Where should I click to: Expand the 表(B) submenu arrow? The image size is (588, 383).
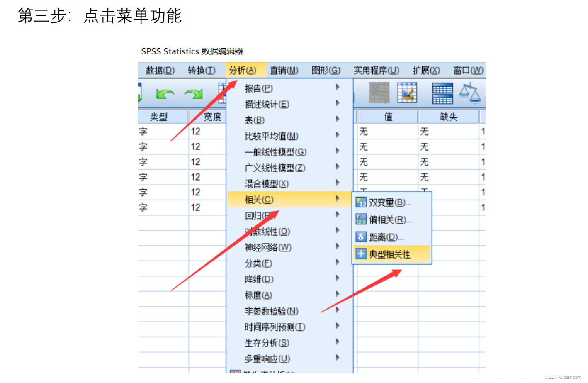pyautogui.click(x=338, y=119)
